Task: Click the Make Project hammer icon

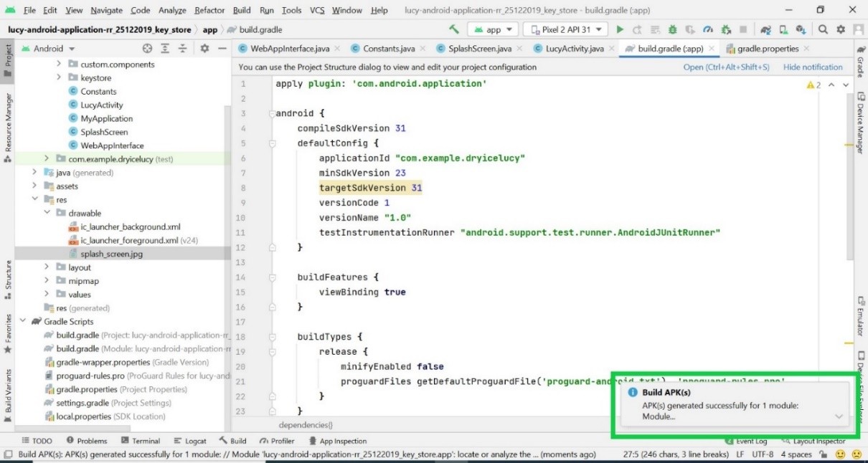Action: [453, 29]
